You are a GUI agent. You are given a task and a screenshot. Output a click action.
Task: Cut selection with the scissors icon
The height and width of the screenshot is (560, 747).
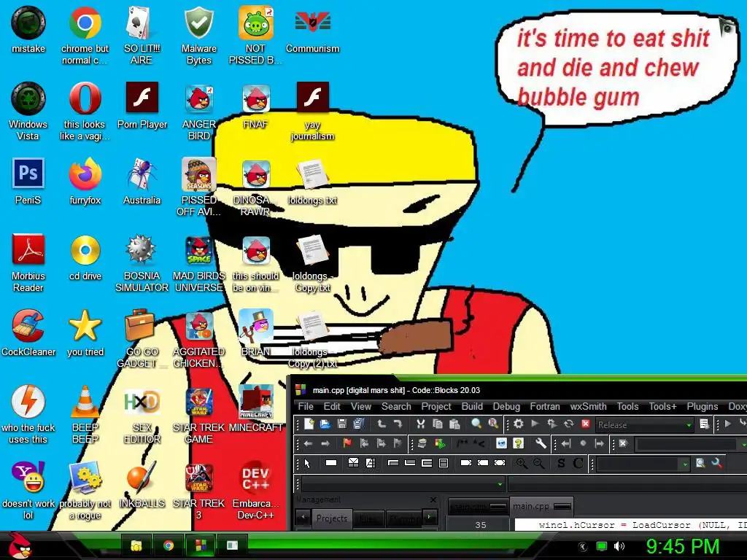(420, 424)
